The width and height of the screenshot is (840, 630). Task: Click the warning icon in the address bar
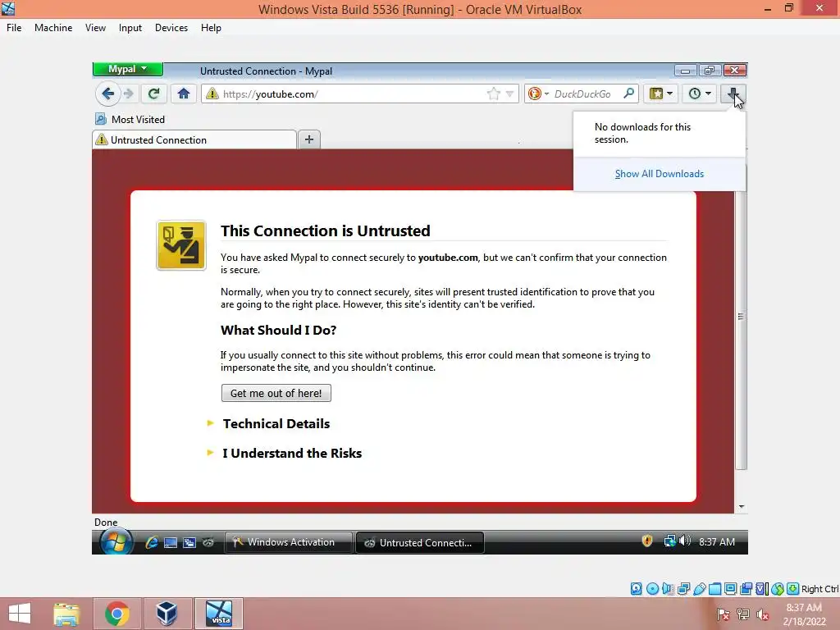coord(212,94)
